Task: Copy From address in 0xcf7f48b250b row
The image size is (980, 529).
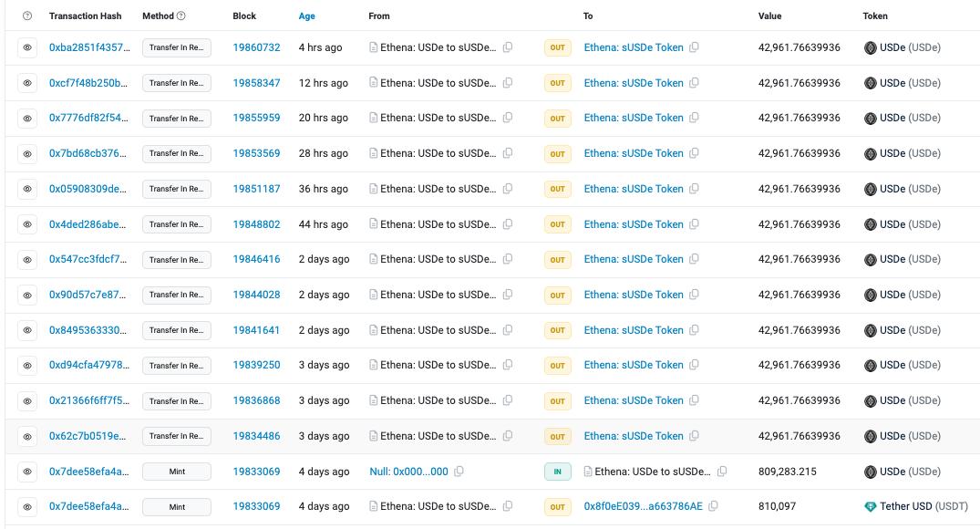Action: click(508, 83)
